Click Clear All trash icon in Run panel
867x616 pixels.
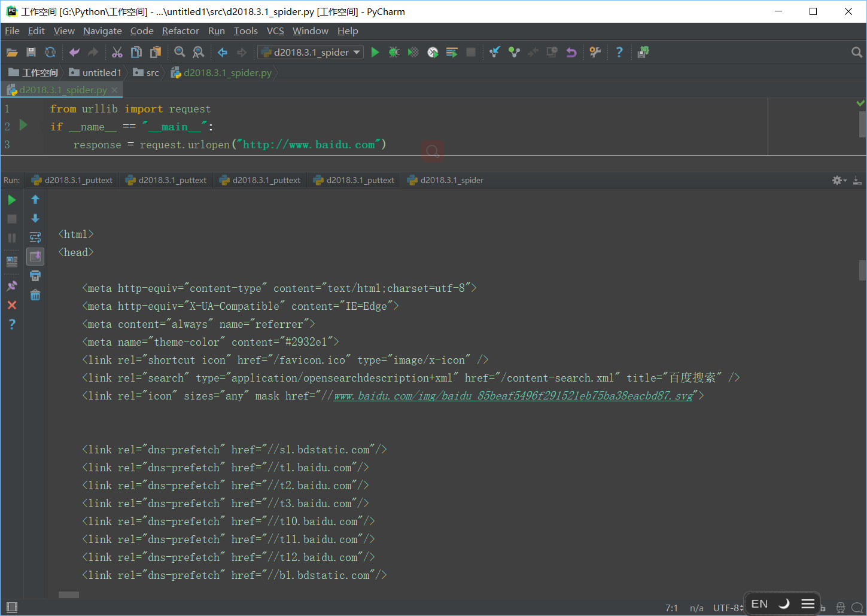(35, 295)
